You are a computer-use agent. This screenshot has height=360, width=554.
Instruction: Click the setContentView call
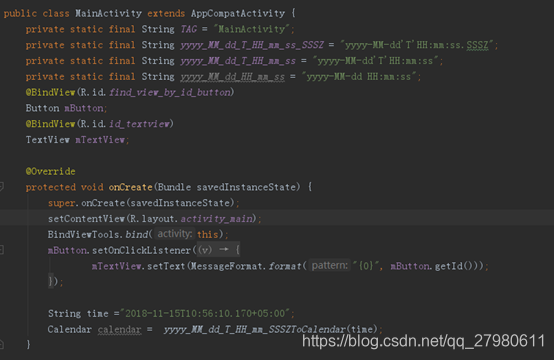coord(86,219)
